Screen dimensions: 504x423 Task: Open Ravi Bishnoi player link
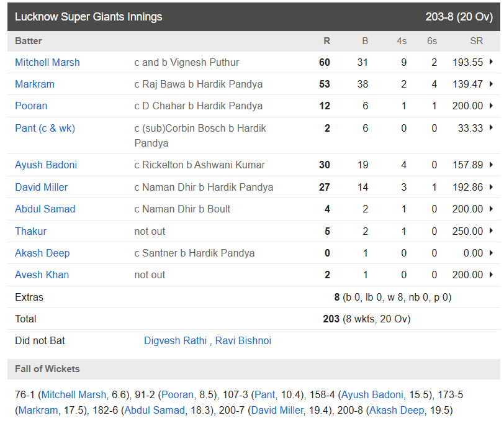coord(243,340)
